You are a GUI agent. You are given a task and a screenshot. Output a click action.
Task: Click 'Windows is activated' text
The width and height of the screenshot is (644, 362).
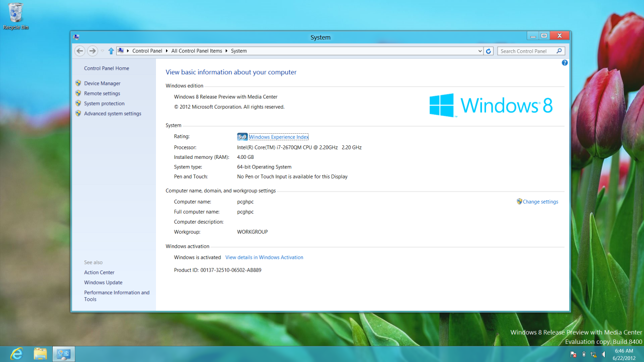197,257
